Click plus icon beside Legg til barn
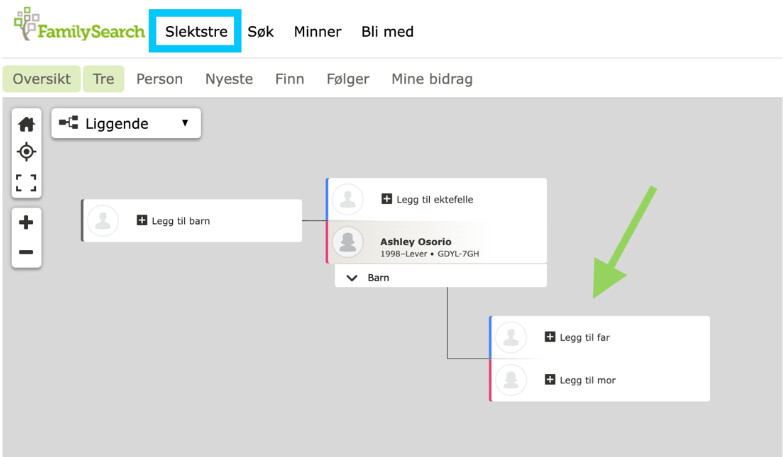 tap(142, 220)
